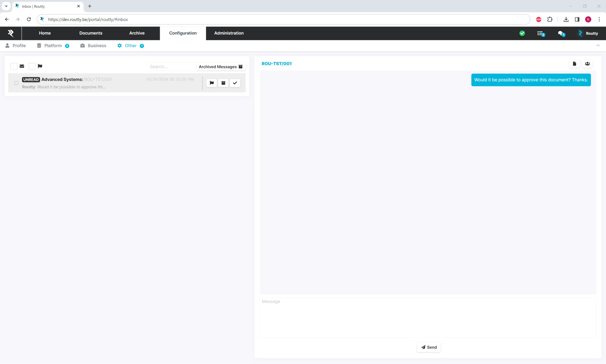Switch to the Documents tab
This screenshot has width=606, height=364.
91,33
